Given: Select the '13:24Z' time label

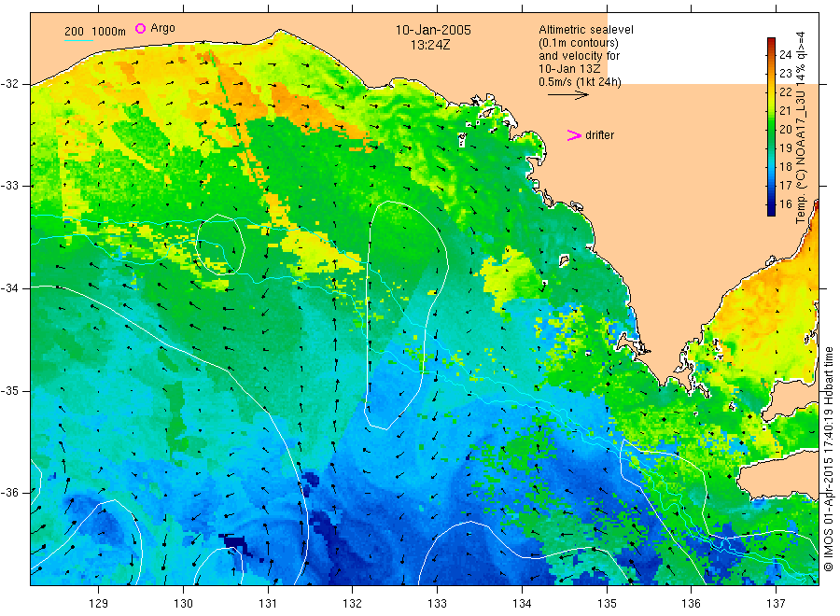Looking at the screenshot, I should (430, 45).
